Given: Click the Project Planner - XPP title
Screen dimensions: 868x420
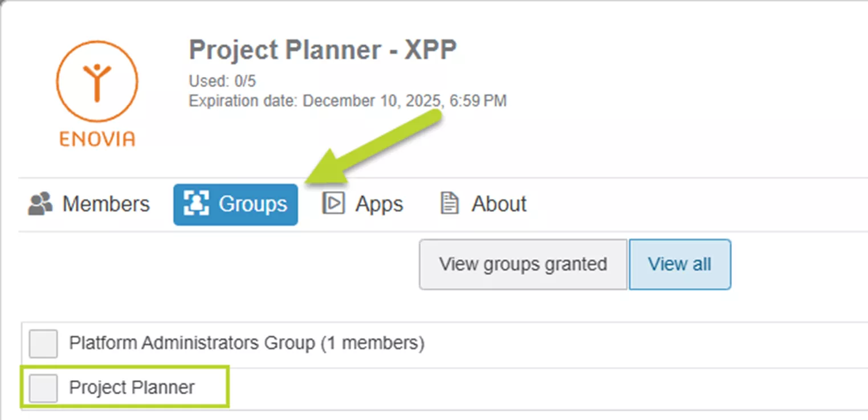Looking at the screenshot, I should pos(323,50).
